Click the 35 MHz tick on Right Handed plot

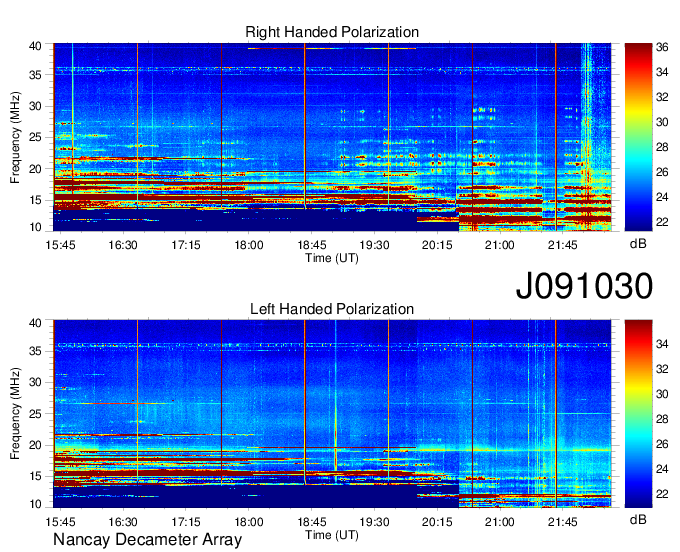pyautogui.click(x=36, y=75)
